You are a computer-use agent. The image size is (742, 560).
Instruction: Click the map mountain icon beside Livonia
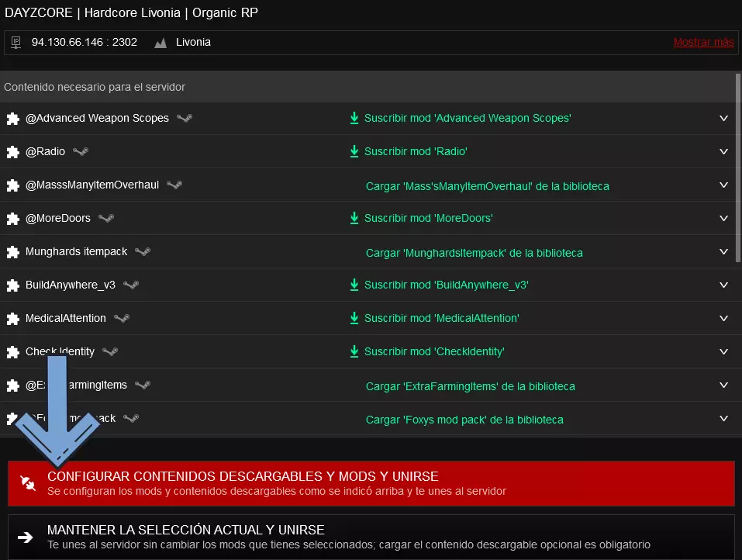160,43
